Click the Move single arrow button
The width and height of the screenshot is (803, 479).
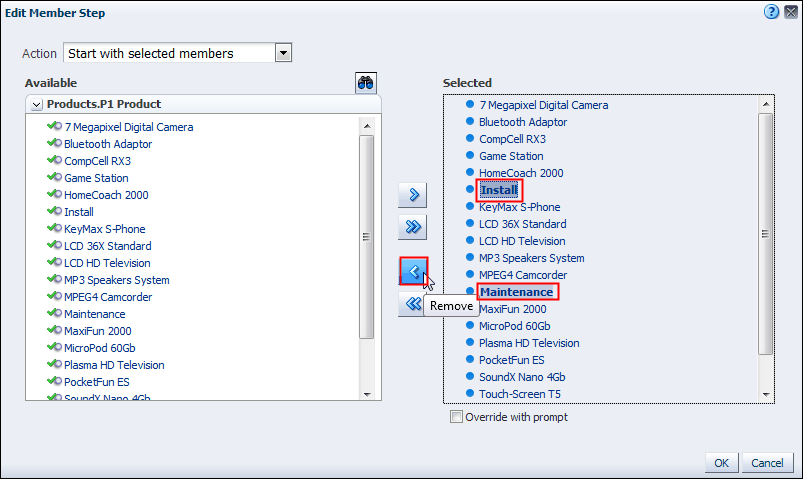point(412,194)
